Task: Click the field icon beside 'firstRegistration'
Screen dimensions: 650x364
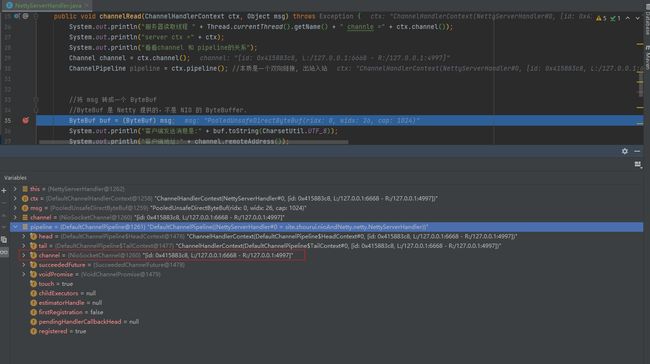Action: [34, 312]
